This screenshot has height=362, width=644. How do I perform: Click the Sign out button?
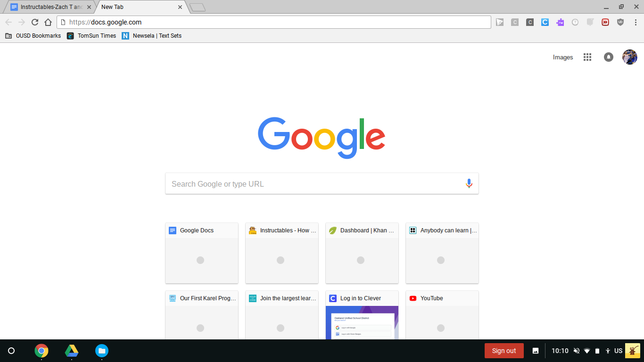pyautogui.click(x=504, y=351)
